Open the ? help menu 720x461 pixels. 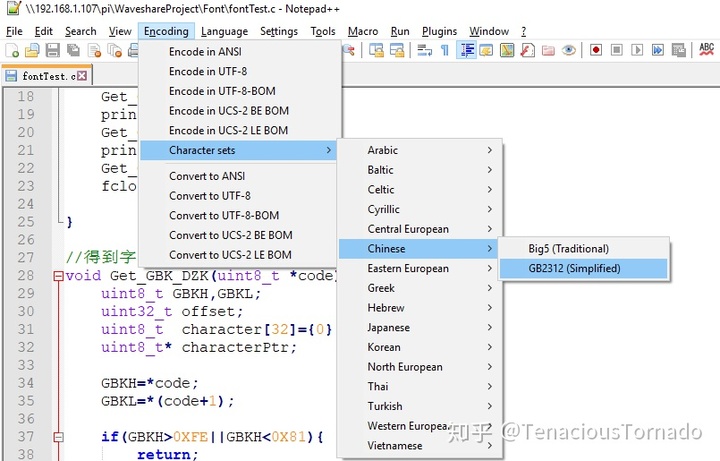tap(523, 31)
